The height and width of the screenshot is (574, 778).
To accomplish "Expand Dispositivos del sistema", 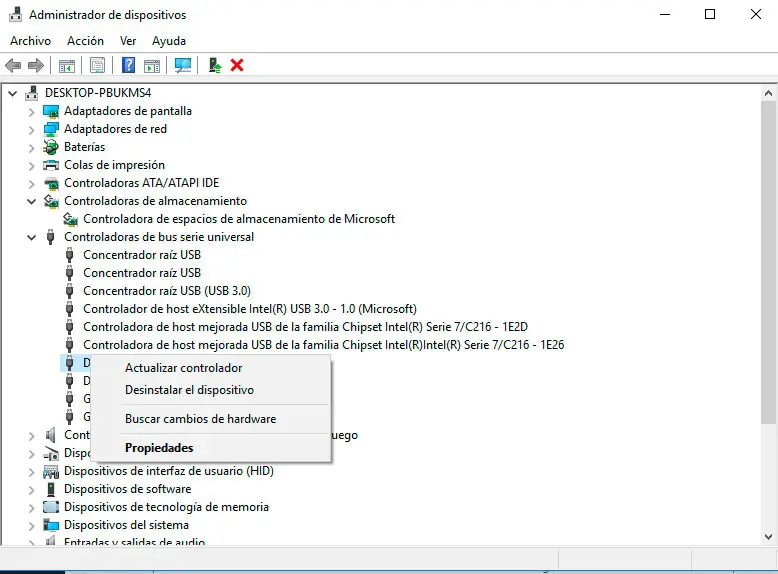I will pos(32,526).
